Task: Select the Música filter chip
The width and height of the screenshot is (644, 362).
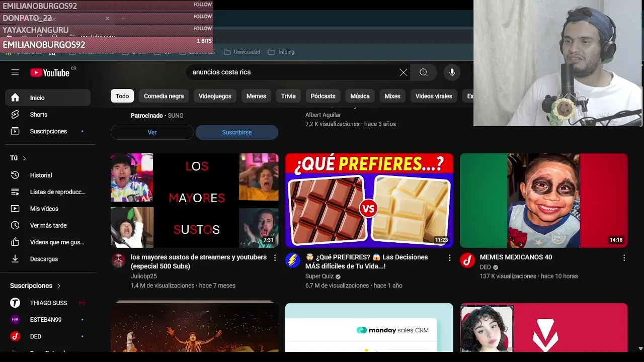Action: [360, 96]
